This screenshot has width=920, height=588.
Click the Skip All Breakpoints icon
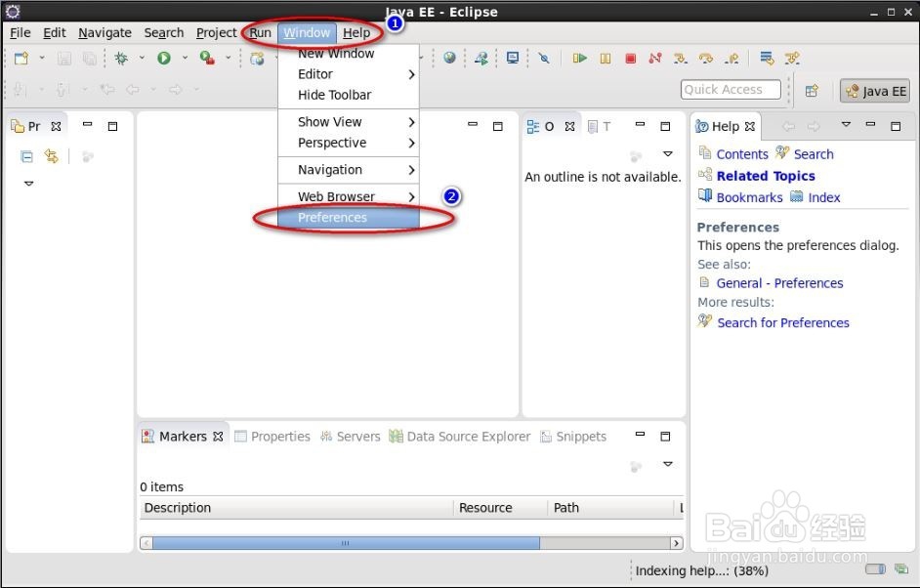[544, 58]
